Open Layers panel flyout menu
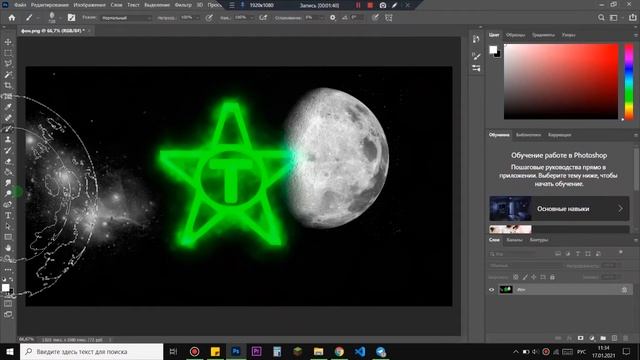The image size is (640, 360). click(x=636, y=240)
